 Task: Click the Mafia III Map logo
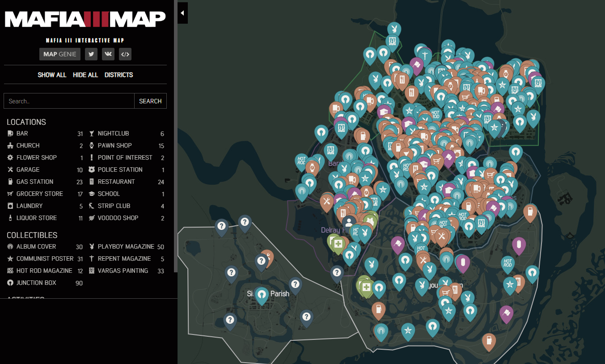[x=85, y=19]
